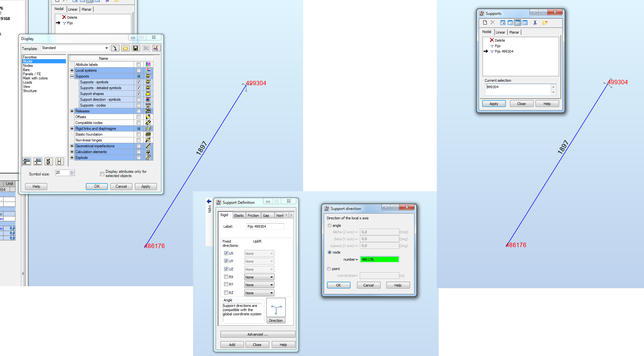Open the Friction tab in Support Definition
644x356 pixels.
click(253, 215)
